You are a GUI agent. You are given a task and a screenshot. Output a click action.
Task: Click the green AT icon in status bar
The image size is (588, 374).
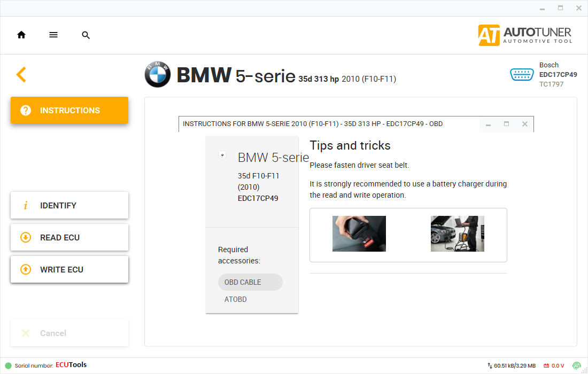pyautogui.click(x=577, y=365)
